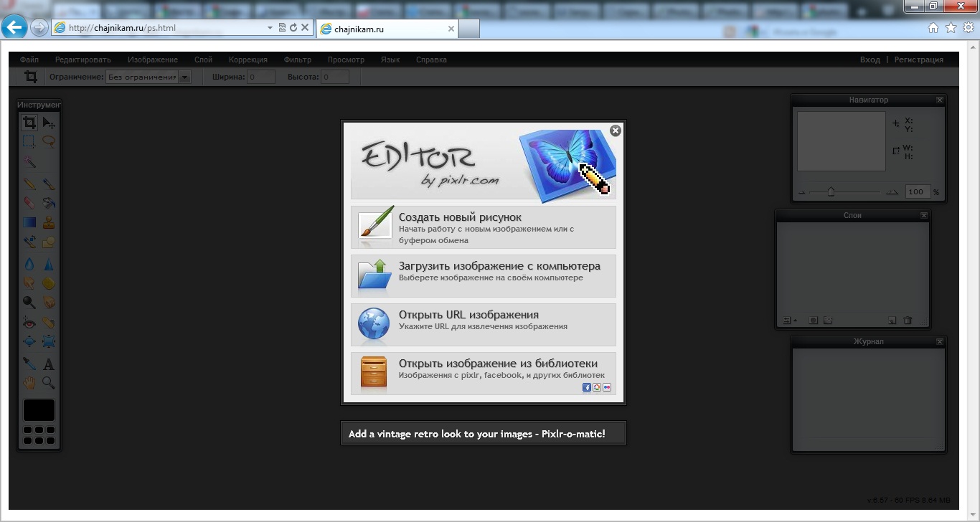The height and width of the screenshot is (522, 980).
Task: Open the address bar dropdown arrow
Action: click(x=270, y=28)
